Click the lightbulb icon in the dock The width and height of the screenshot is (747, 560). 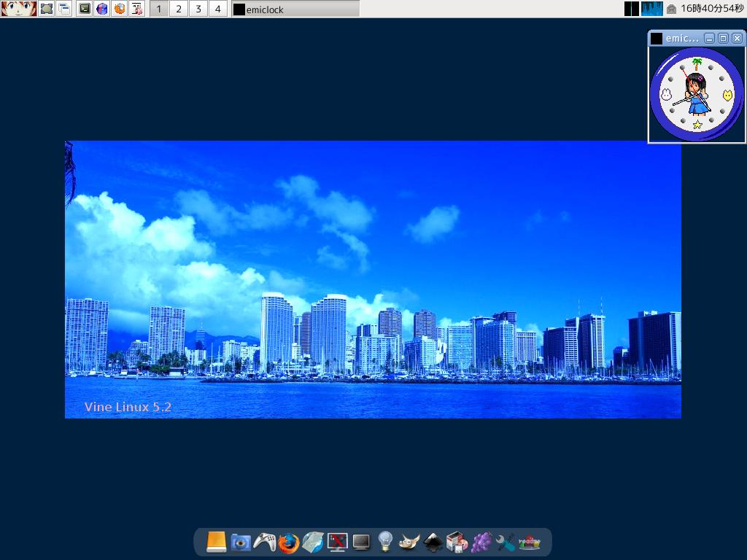click(x=385, y=542)
